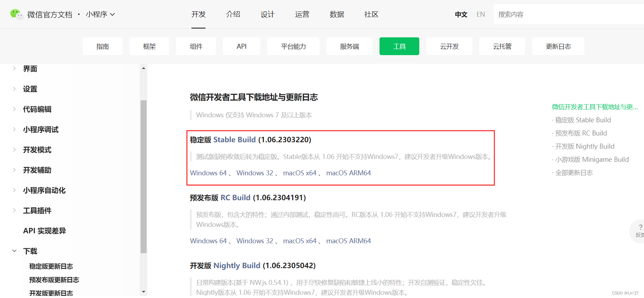Download Stable Build Windows 64

pos(208,173)
